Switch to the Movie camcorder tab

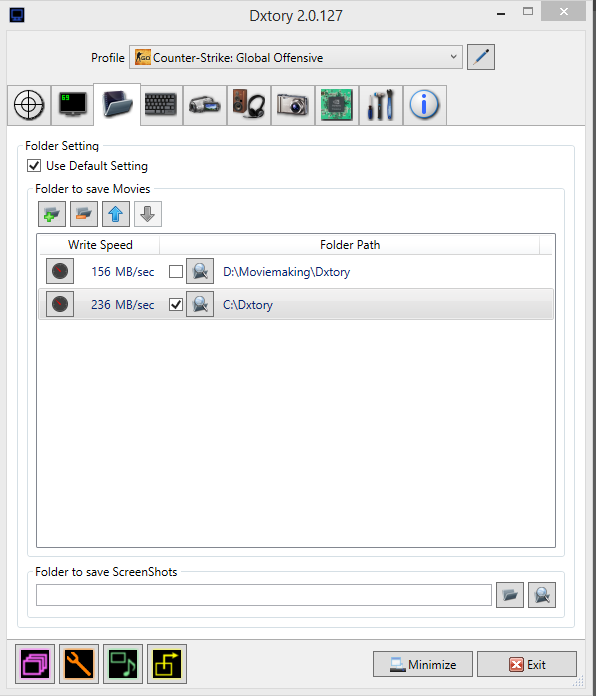point(205,105)
